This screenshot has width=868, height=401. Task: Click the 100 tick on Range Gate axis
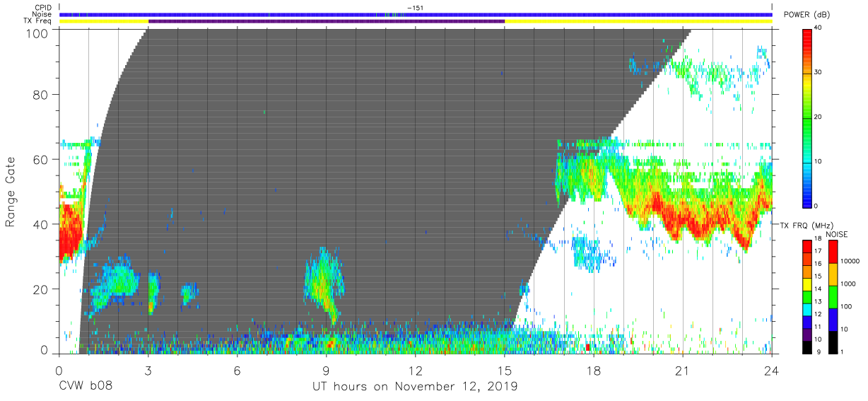point(38,33)
